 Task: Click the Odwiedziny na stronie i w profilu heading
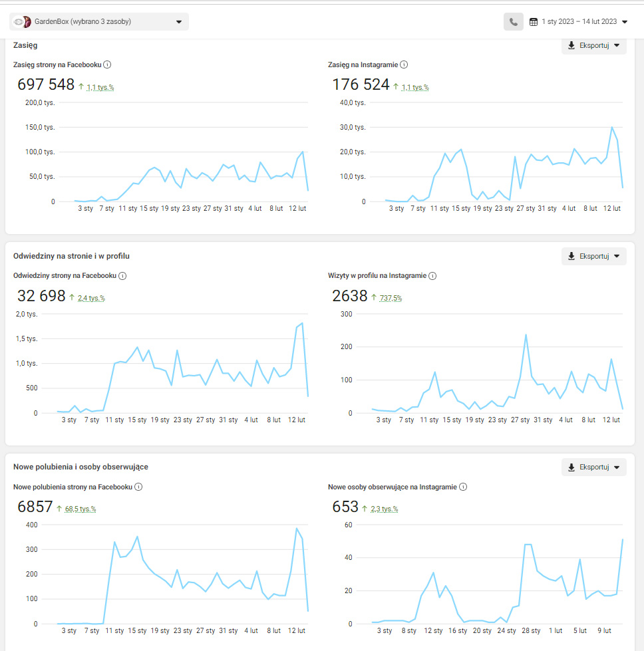coord(71,256)
